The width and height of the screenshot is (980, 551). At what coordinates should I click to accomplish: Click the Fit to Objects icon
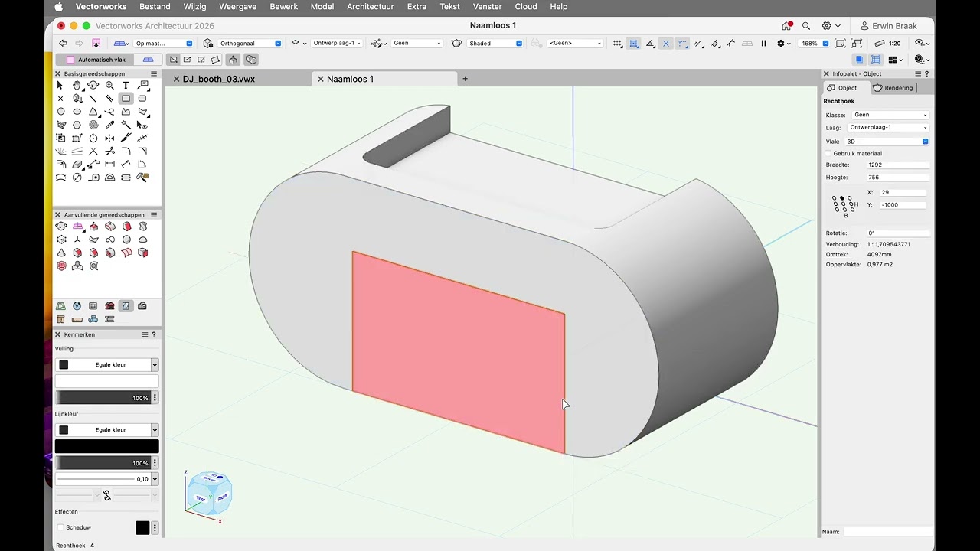[x=857, y=44]
